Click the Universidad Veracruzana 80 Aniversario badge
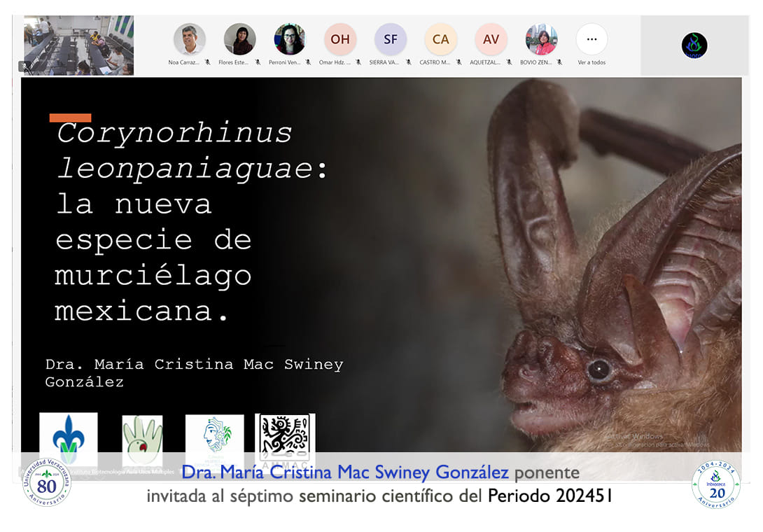The height and width of the screenshot is (532, 763). point(47,482)
